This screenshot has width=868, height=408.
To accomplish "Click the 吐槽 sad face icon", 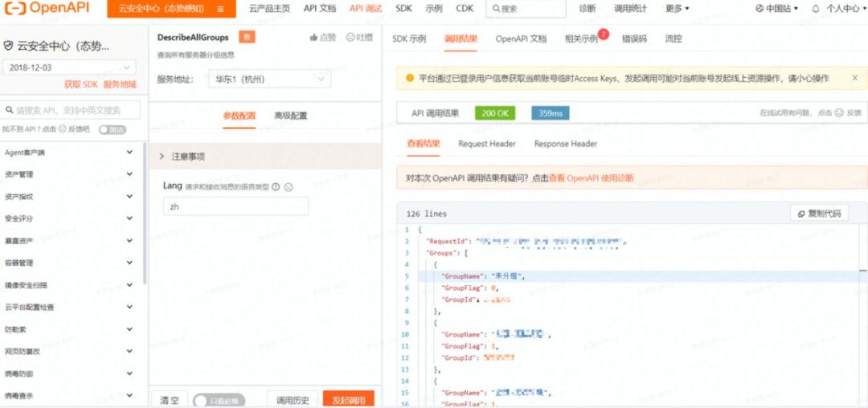I will point(350,38).
